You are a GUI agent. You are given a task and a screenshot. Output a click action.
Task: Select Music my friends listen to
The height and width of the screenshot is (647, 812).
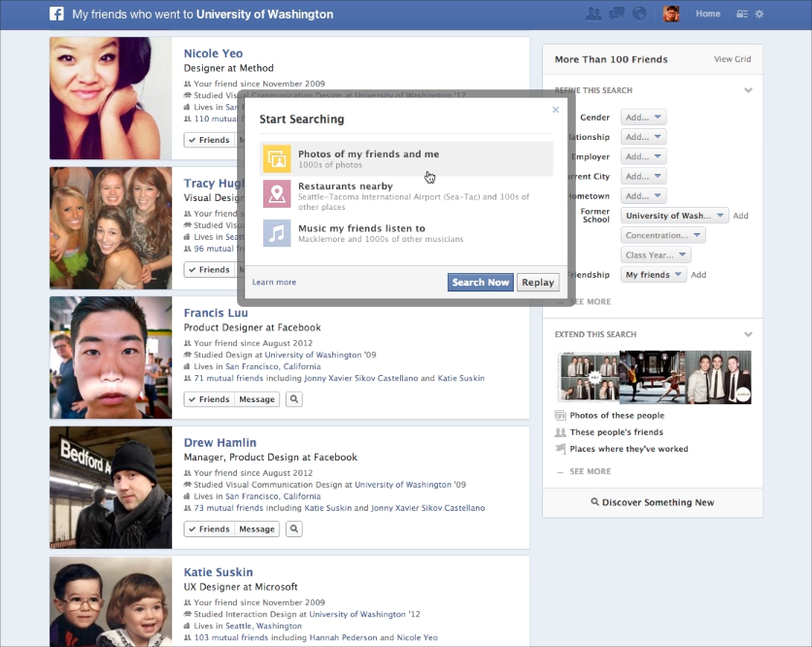pyautogui.click(x=407, y=233)
